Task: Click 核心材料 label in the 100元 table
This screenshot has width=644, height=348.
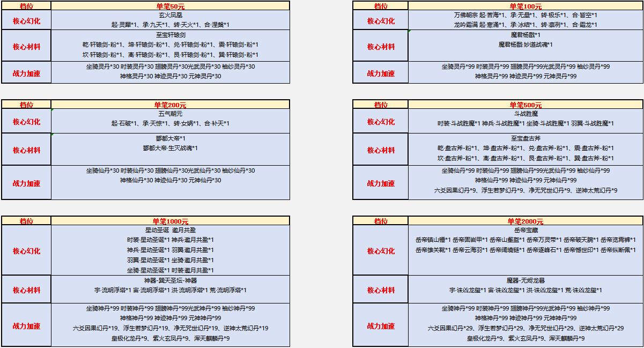Action: (x=381, y=47)
